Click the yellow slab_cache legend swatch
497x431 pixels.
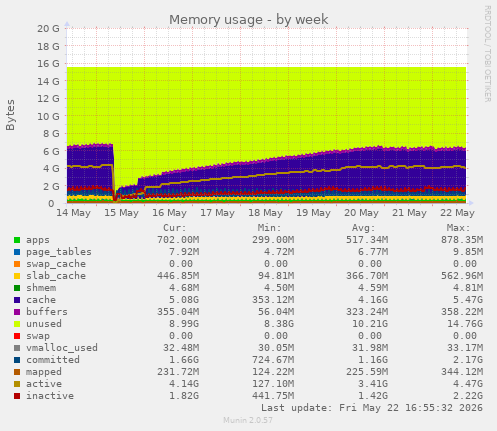click(17, 276)
